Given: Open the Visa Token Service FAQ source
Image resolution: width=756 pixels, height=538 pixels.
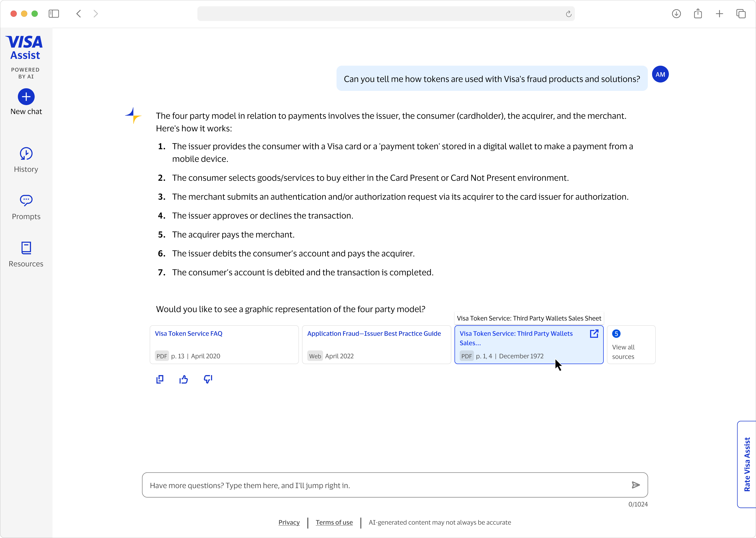Looking at the screenshot, I should 188,334.
